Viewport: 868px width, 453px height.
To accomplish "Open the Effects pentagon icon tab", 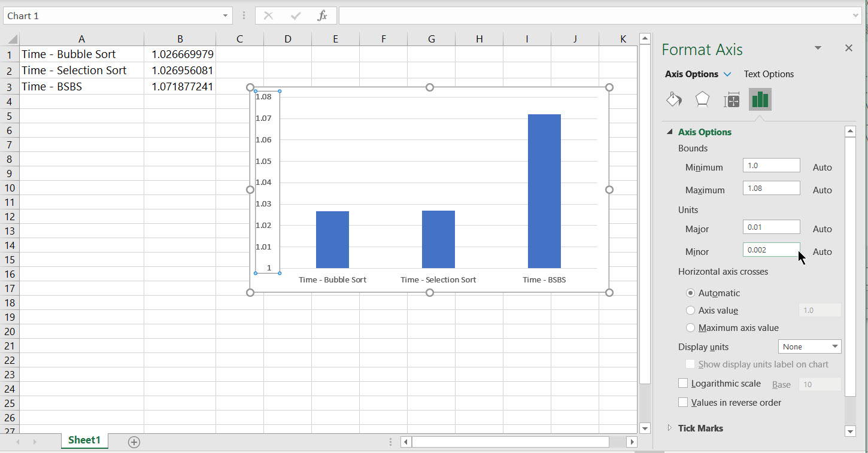I will click(x=702, y=99).
